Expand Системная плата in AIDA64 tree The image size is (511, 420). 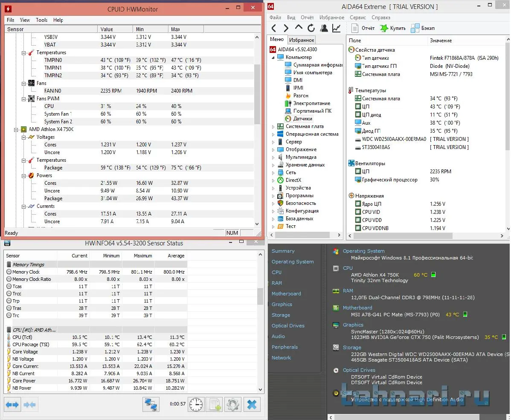[273, 127]
